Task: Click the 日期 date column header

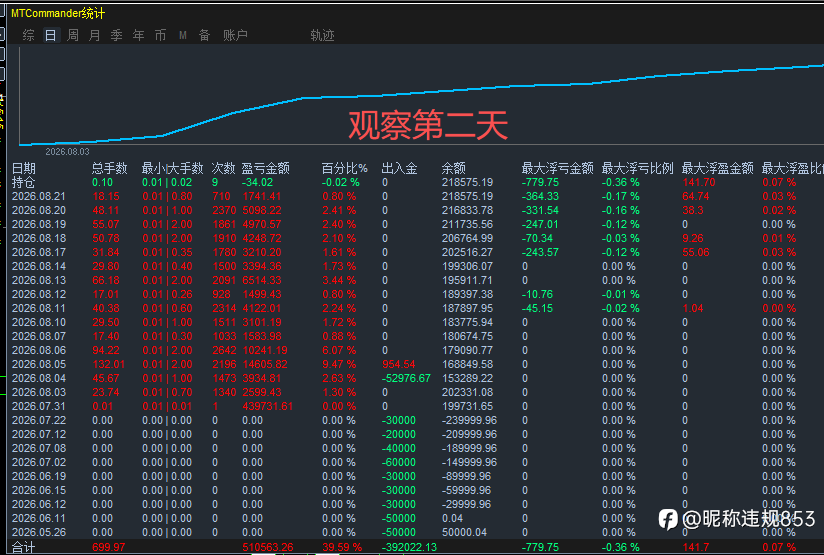Action: [24, 168]
